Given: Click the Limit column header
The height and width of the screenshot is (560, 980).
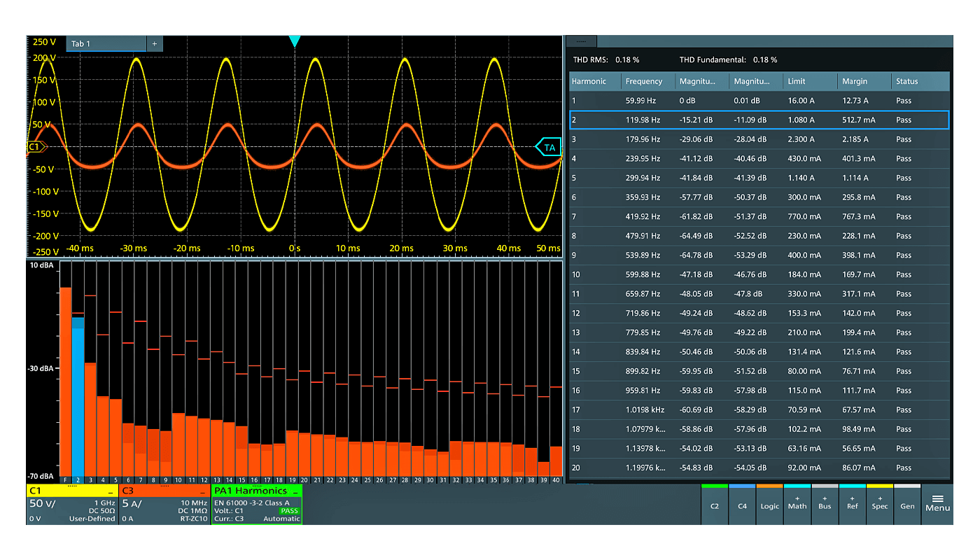Looking at the screenshot, I should [x=810, y=81].
